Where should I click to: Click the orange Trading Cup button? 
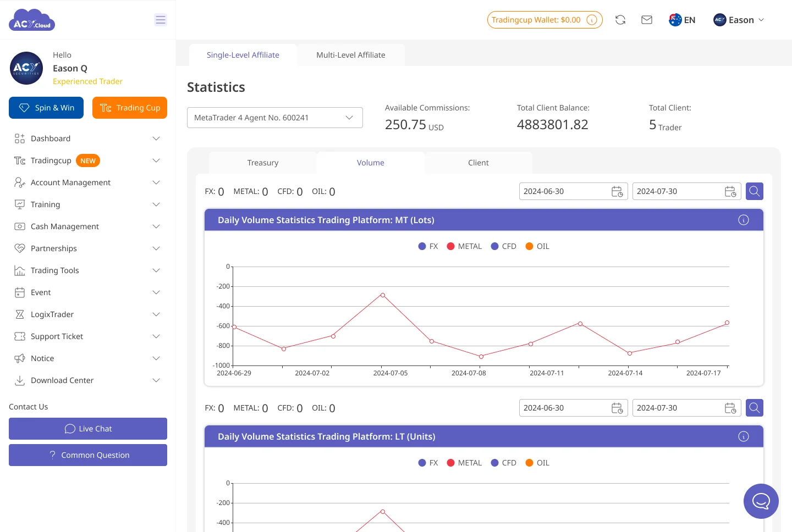pos(130,108)
